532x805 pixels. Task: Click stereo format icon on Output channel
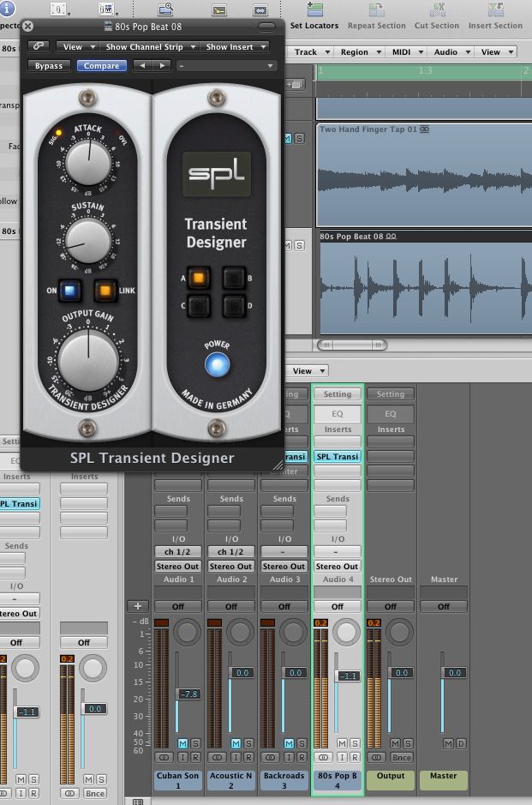coord(377,757)
